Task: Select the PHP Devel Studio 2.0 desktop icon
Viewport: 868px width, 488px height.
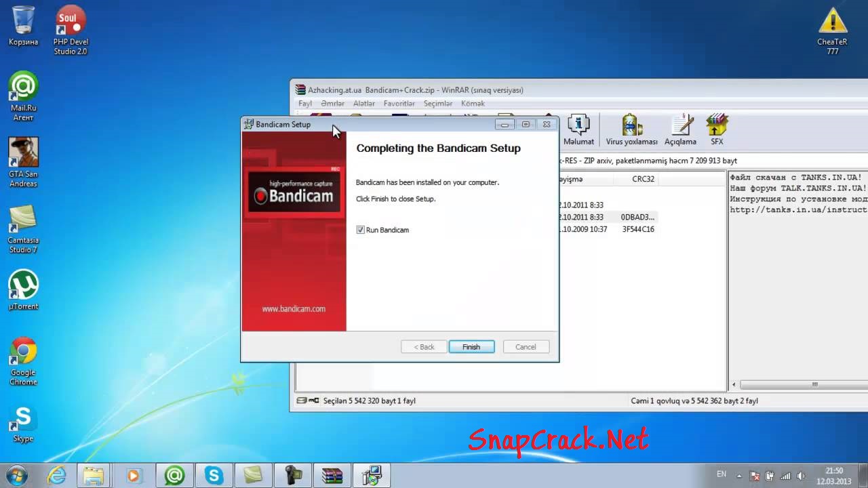Action: (71, 30)
